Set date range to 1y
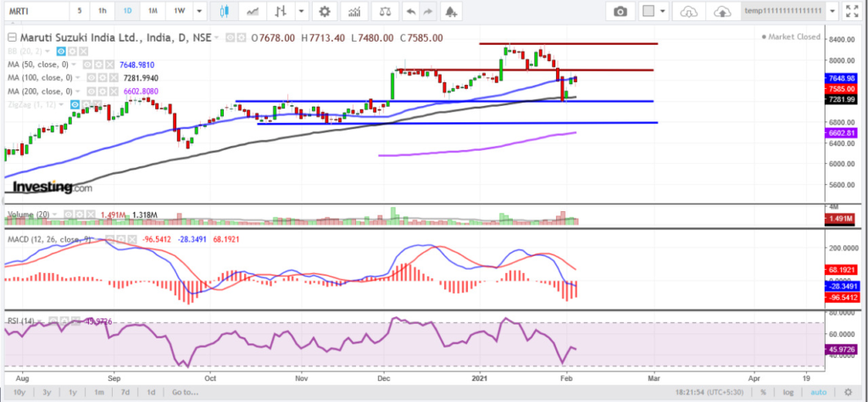The width and height of the screenshot is (868, 402). [x=73, y=392]
